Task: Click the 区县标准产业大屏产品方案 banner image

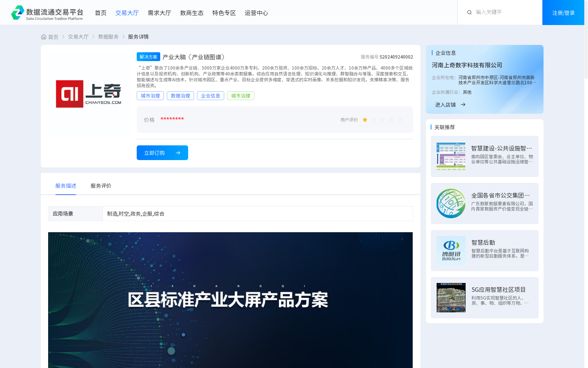Action: pyautogui.click(x=230, y=300)
